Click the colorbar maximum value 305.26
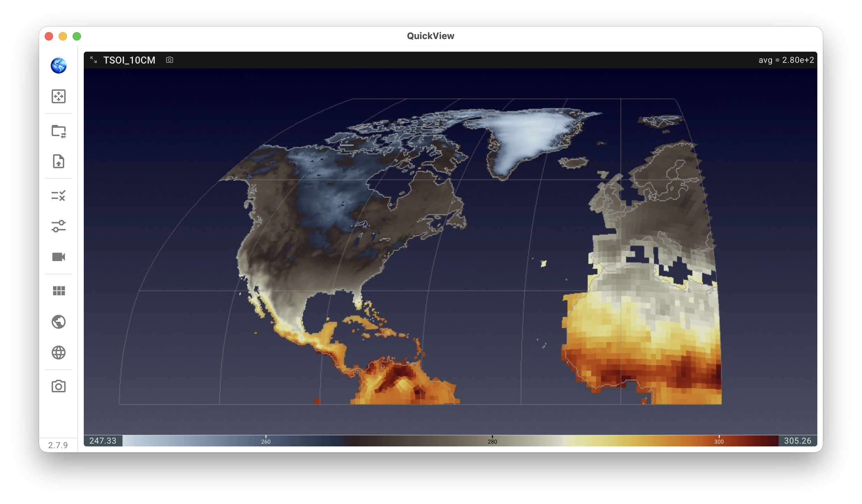The image size is (862, 504). 798,441
